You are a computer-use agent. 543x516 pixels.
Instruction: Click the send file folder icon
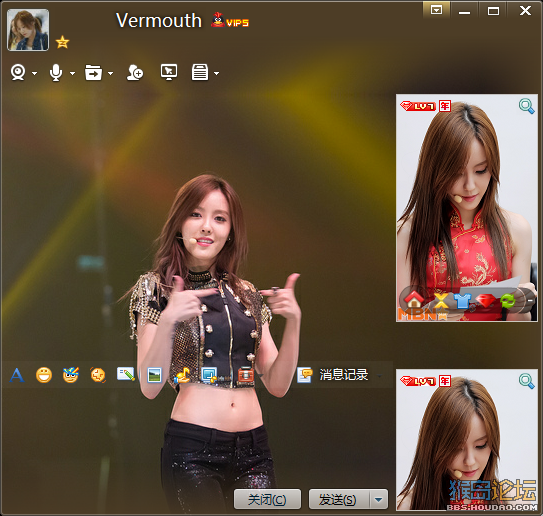pos(94,72)
